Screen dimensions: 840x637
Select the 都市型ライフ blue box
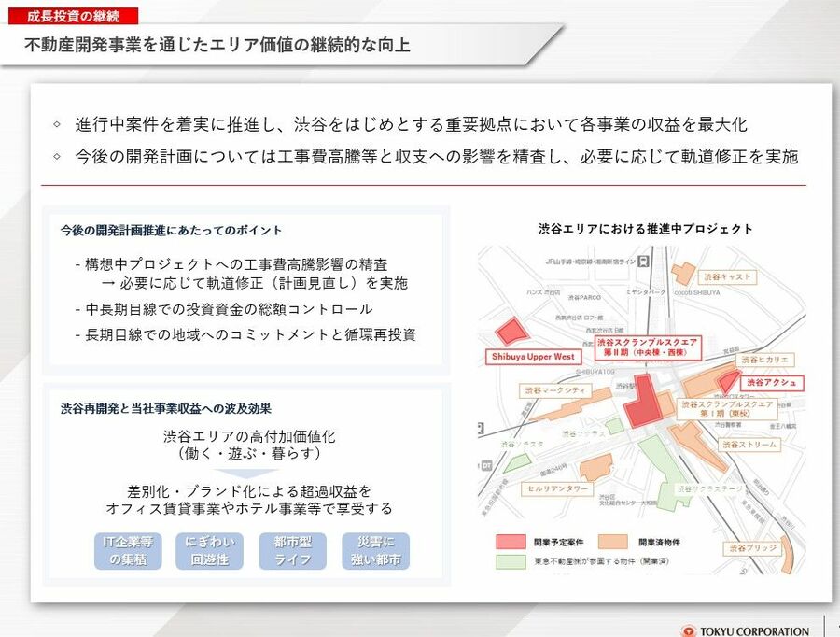click(x=292, y=551)
